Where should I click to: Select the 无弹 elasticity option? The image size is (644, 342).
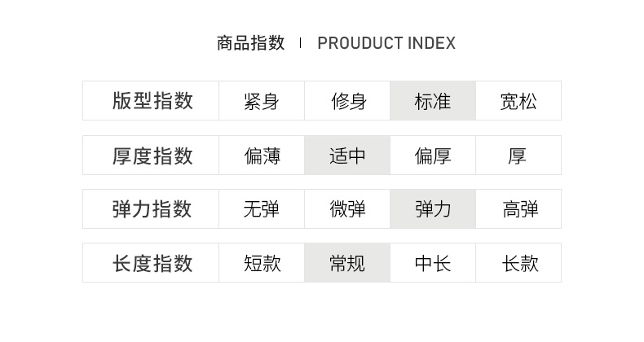pyautogui.click(x=261, y=209)
